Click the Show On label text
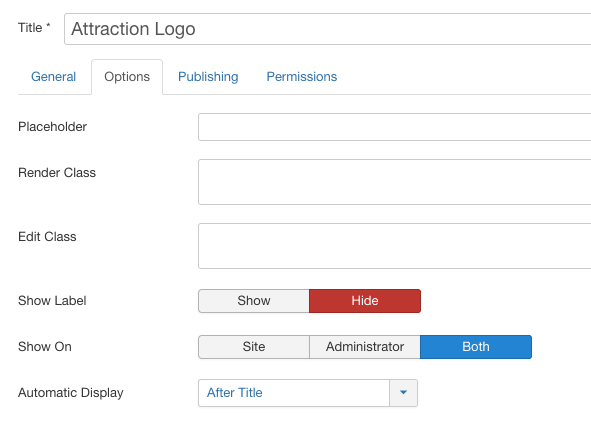Image resolution: width=591 pixels, height=421 pixels. pyautogui.click(x=44, y=347)
